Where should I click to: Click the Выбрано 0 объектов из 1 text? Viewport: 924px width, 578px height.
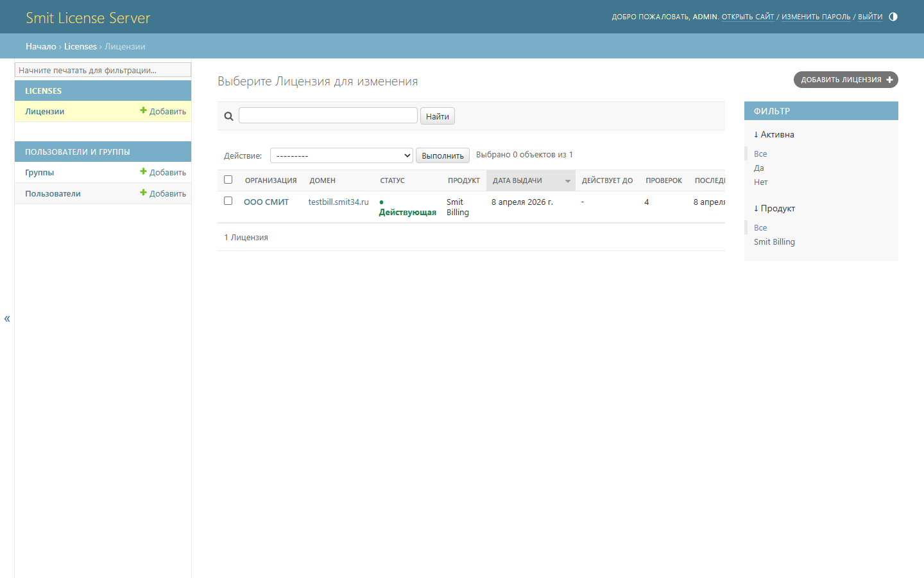click(x=524, y=154)
